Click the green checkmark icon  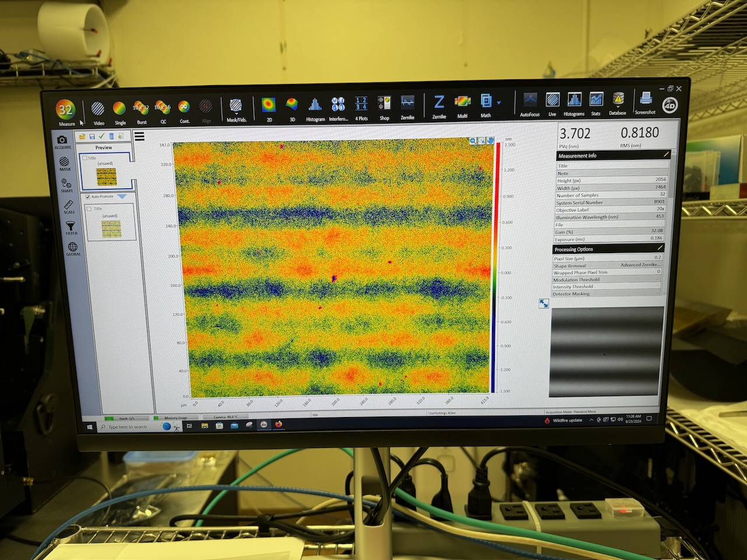coord(102,136)
